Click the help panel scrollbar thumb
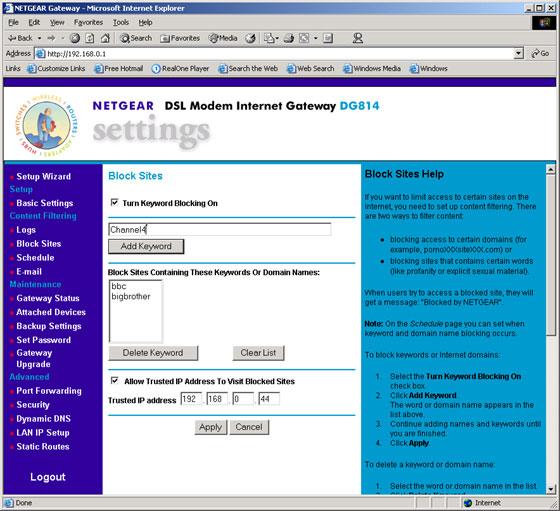Viewport: 560px width, 511px height. (x=551, y=255)
